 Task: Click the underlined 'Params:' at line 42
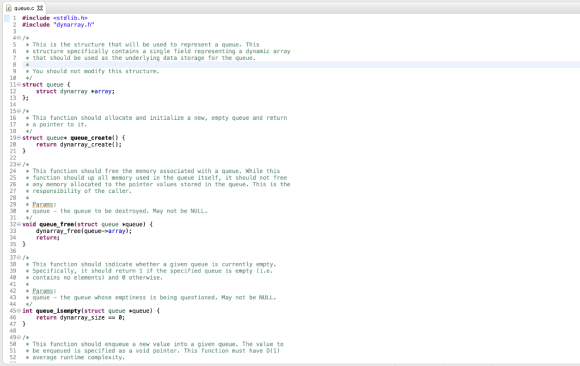[44, 291]
